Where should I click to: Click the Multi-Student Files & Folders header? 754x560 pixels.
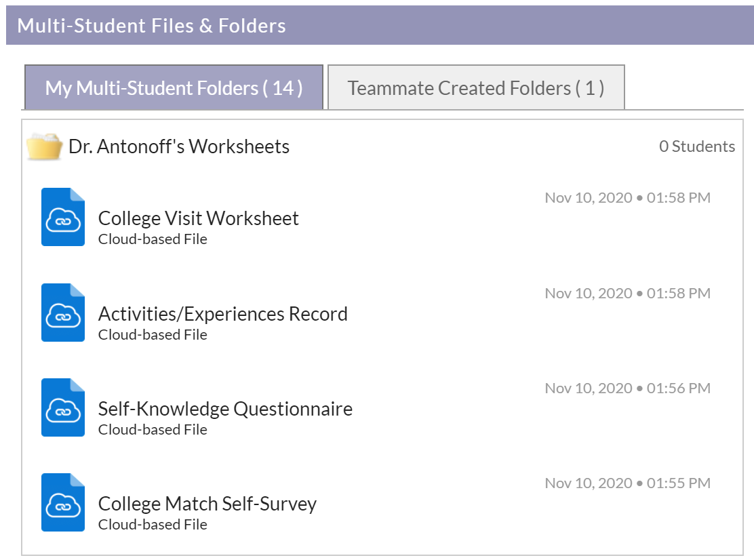click(151, 26)
